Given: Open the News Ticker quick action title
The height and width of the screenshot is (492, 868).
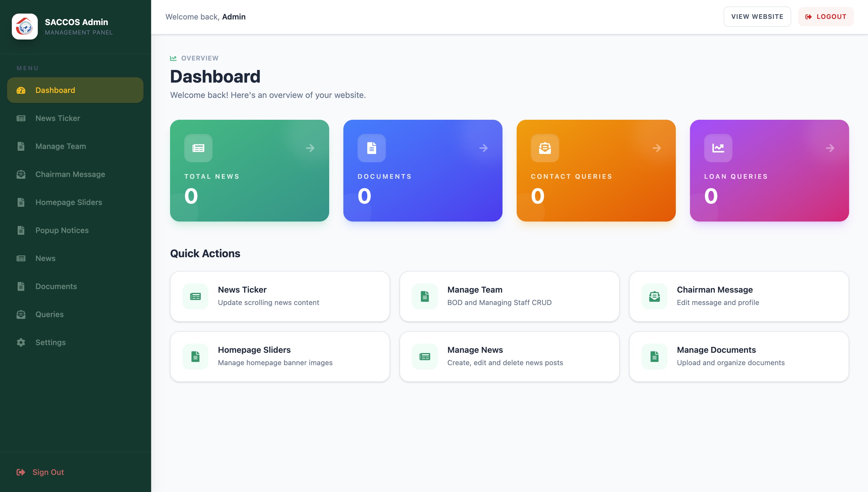Looking at the screenshot, I should (242, 290).
